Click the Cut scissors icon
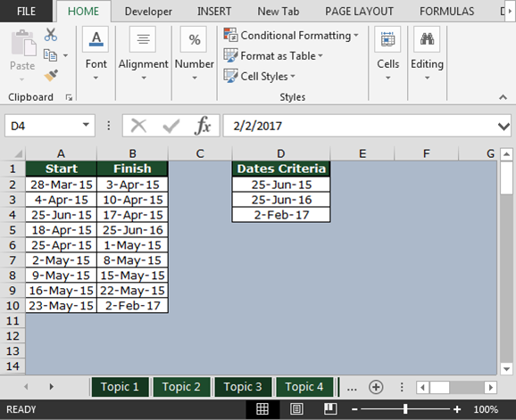This screenshot has width=516, height=420. pos(51,35)
